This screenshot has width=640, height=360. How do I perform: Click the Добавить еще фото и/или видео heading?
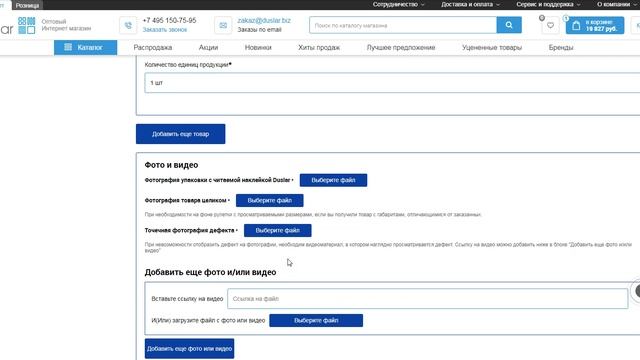point(210,272)
